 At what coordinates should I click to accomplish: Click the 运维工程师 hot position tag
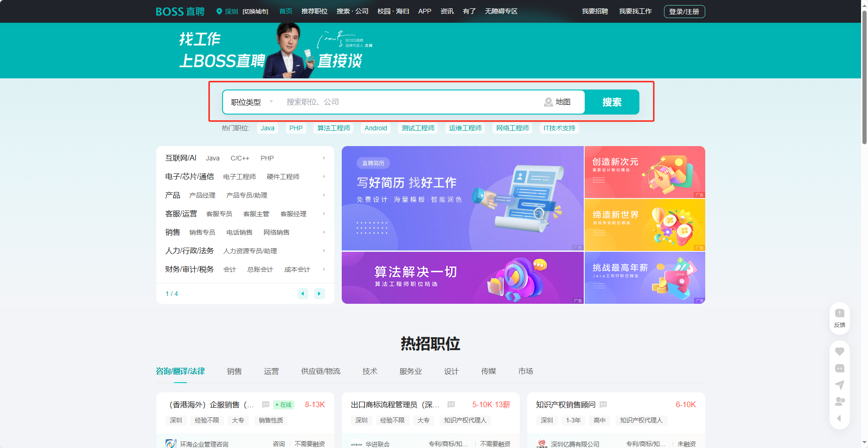[465, 128]
